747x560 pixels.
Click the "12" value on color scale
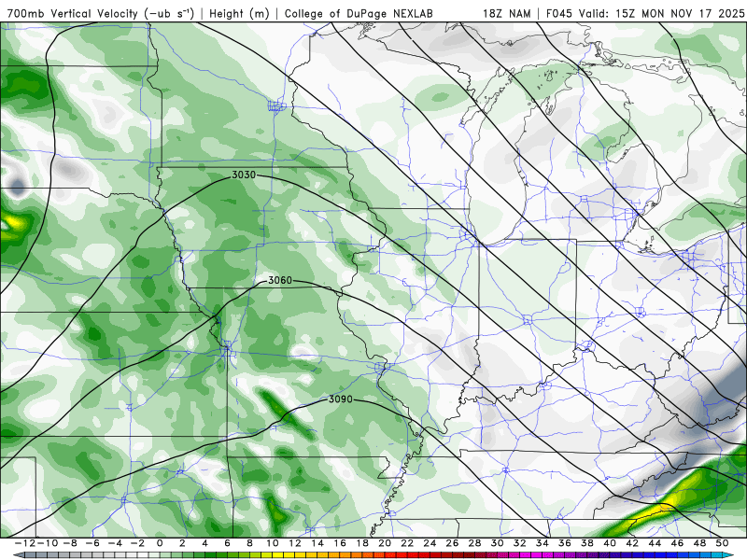point(295,543)
